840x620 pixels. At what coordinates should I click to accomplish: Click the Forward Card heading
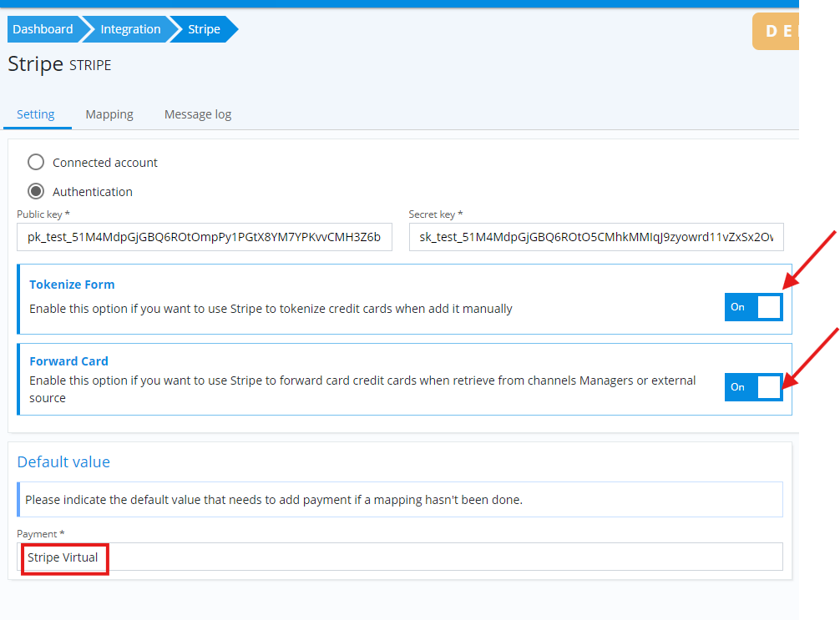68,361
